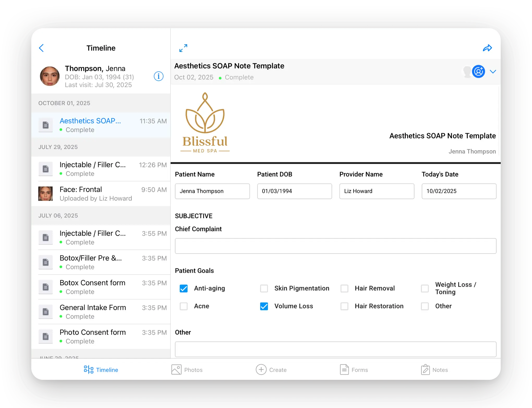Click the Photo Consent form document icon
532x408 pixels.
coord(46,336)
